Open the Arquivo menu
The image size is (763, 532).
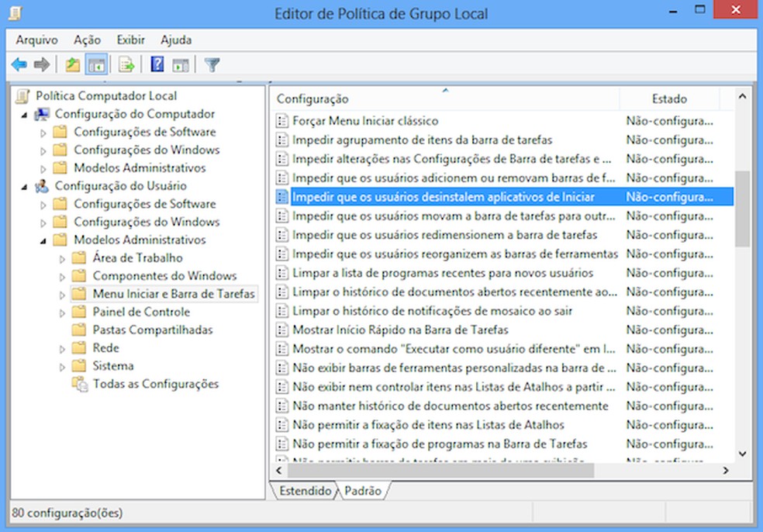pos(36,40)
